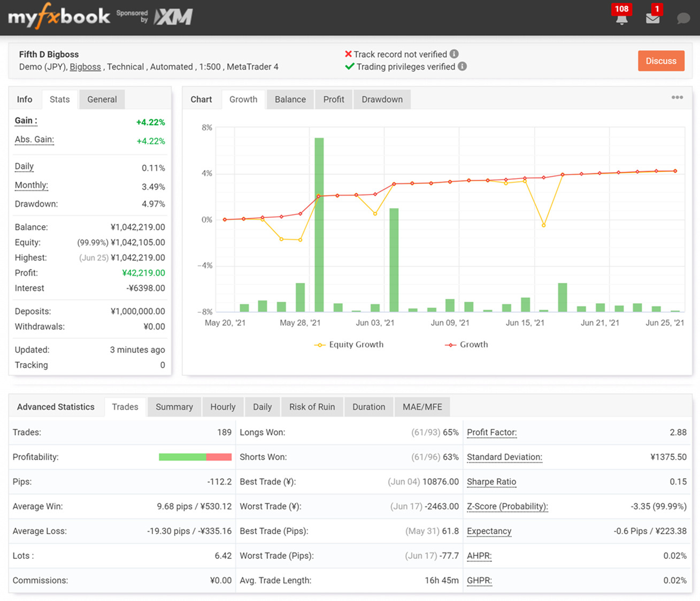Open the chart options ellipsis menu

[677, 97]
